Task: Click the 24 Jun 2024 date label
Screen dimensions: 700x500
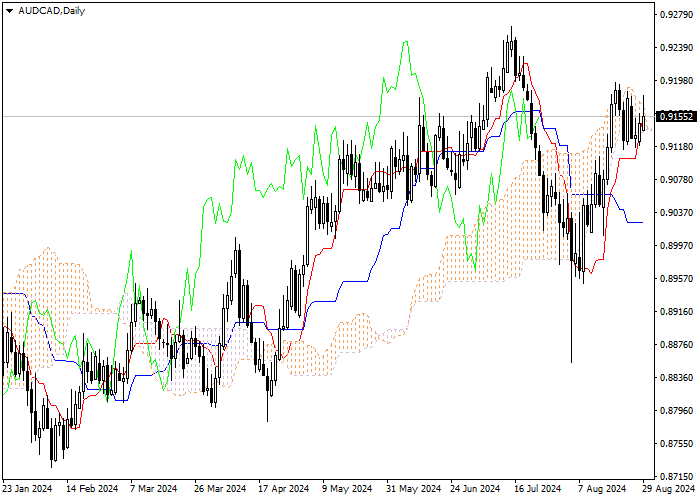Action: [475, 489]
